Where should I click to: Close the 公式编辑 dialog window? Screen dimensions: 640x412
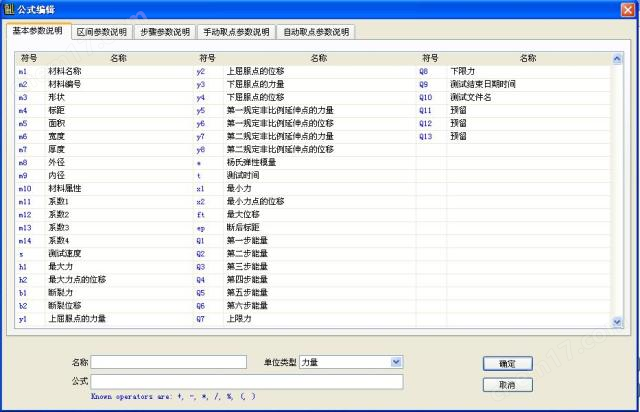pyautogui.click(x=626, y=10)
